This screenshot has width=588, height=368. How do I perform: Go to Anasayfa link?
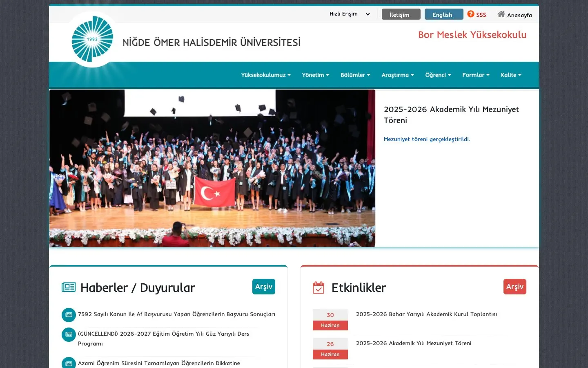pyautogui.click(x=519, y=15)
